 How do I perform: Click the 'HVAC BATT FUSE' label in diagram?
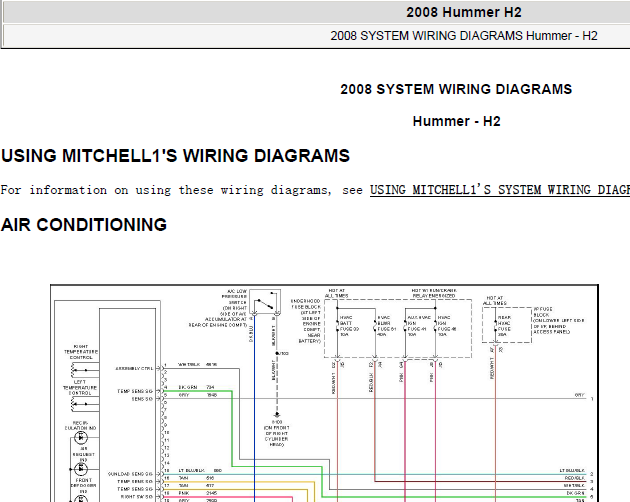click(349, 326)
